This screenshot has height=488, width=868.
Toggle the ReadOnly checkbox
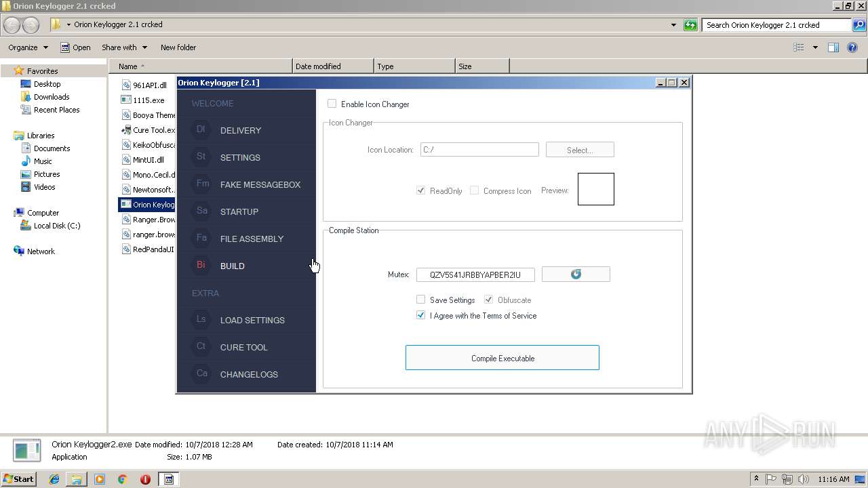[x=420, y=190]
